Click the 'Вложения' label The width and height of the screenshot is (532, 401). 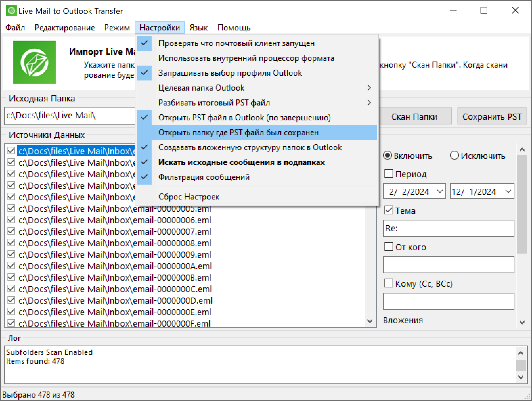403,320
